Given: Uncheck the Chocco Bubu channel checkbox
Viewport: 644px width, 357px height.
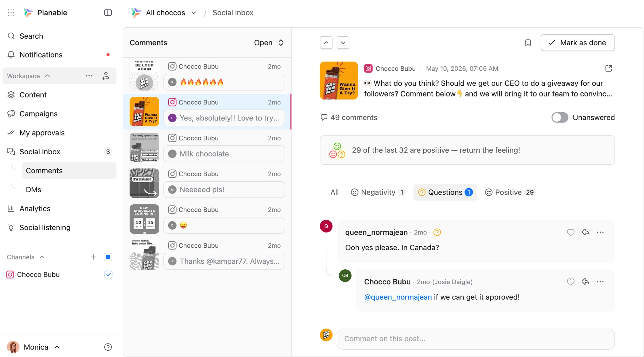Looking at the screenshot, I should [108, 275].
